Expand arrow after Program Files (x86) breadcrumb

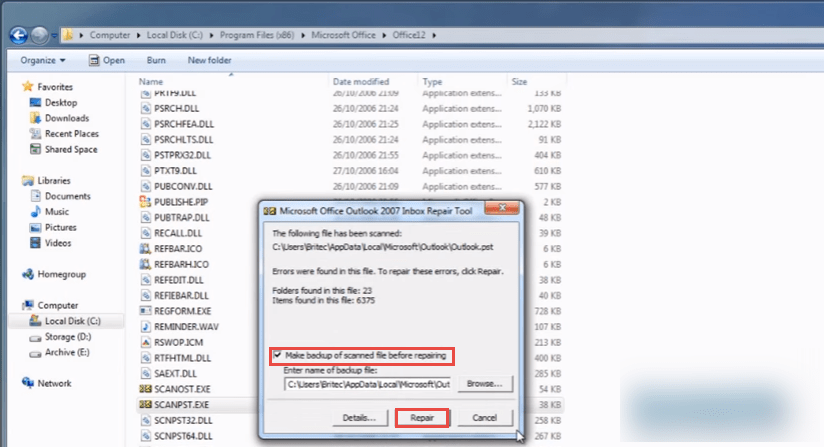click(x=303, y=35)
